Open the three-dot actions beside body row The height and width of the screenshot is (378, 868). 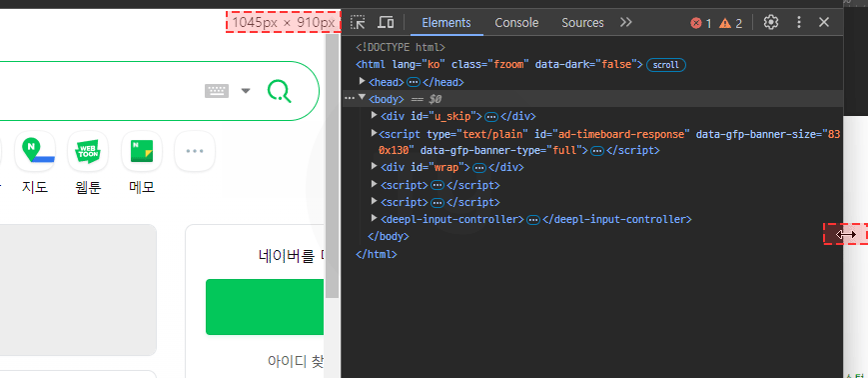point(349,98)
